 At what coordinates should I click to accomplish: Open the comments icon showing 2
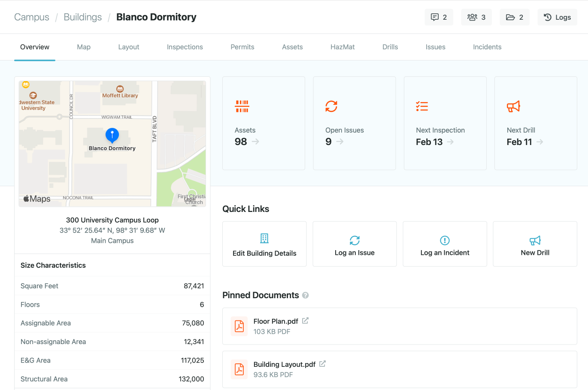439,17
